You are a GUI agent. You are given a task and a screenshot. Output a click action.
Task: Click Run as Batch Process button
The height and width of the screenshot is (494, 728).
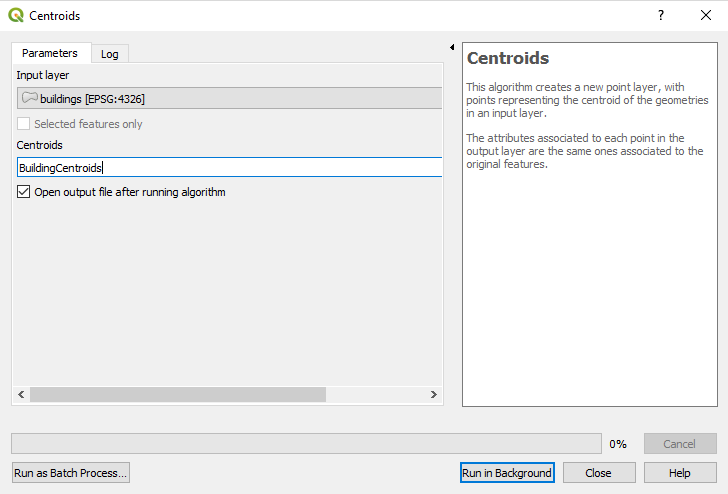pos(70,473)
